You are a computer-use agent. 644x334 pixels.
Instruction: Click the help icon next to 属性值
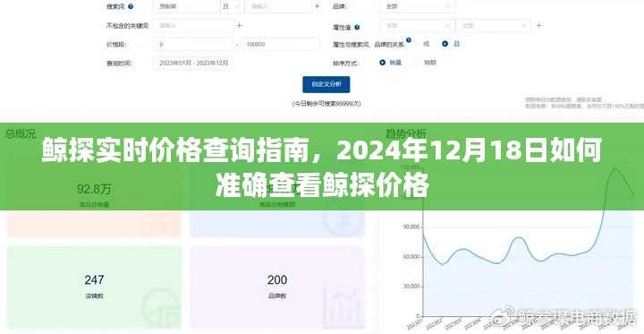coord(357,28)
